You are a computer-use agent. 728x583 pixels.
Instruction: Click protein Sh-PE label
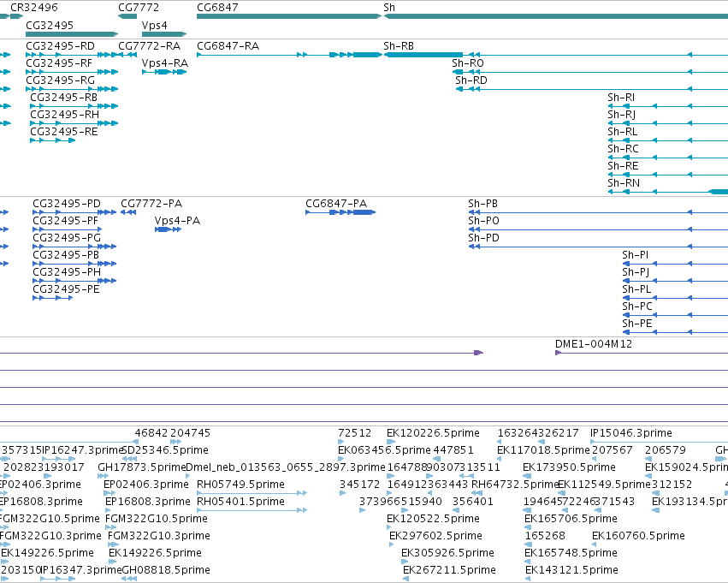click(637, 324)
